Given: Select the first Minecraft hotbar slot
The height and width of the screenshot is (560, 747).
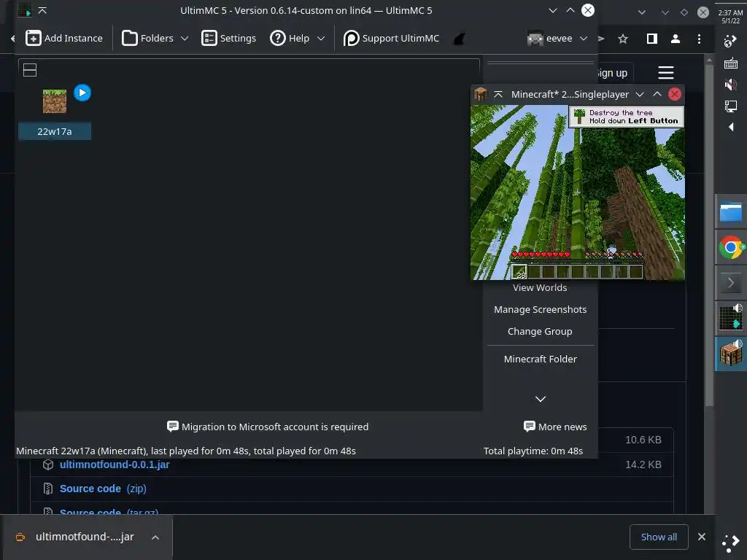Looking at the screenshot, I should 519,272.
